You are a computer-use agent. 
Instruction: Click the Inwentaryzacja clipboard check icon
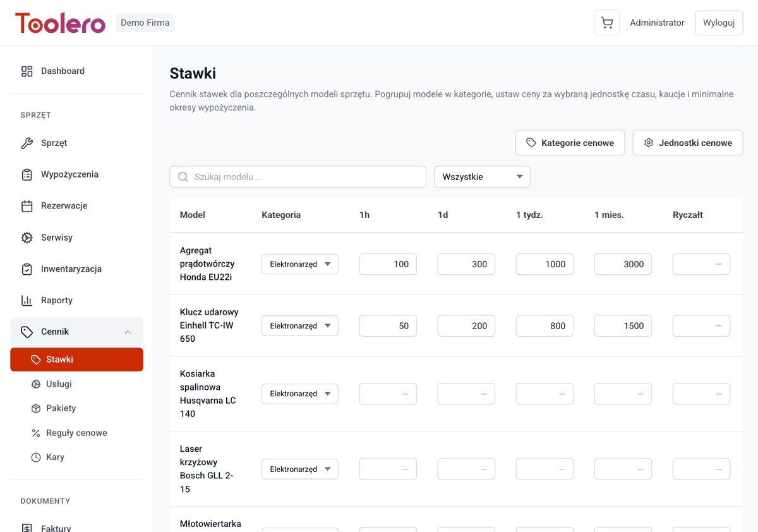(x=27, y=269)
